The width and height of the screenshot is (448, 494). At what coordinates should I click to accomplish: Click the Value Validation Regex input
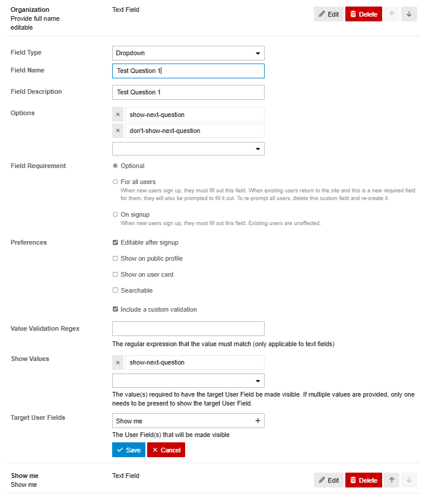(188, 328)
